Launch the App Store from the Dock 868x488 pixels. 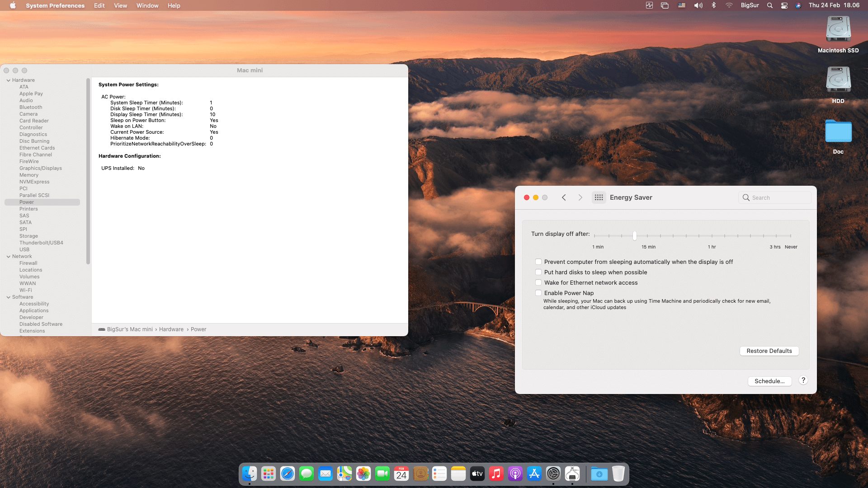pyautogui.click(x=534, y=474)
